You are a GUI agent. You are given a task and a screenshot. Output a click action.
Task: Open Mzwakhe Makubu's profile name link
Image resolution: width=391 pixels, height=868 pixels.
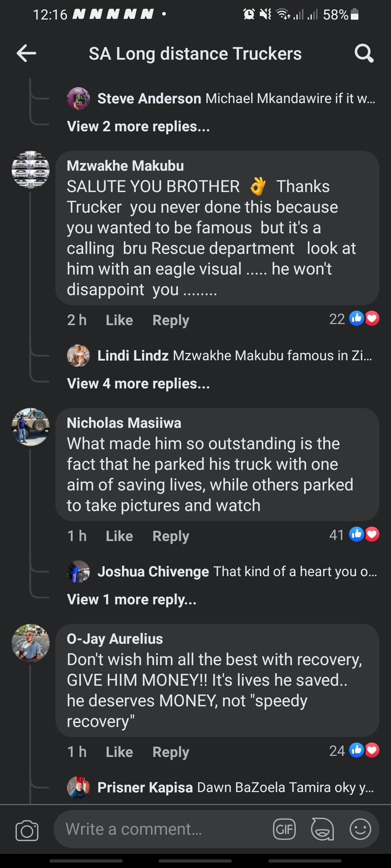[x=125, y=166]
